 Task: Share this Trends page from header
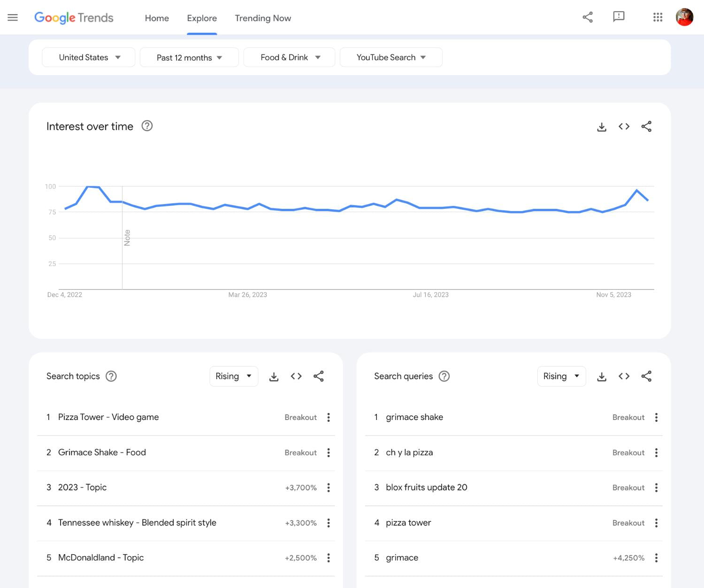click(588, 17)
